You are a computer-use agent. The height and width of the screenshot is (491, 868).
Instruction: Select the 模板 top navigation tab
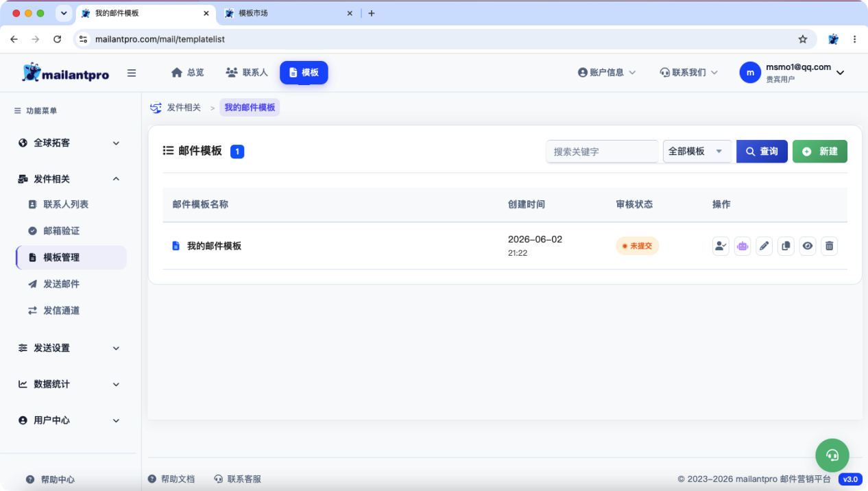(x=304, y=73)
